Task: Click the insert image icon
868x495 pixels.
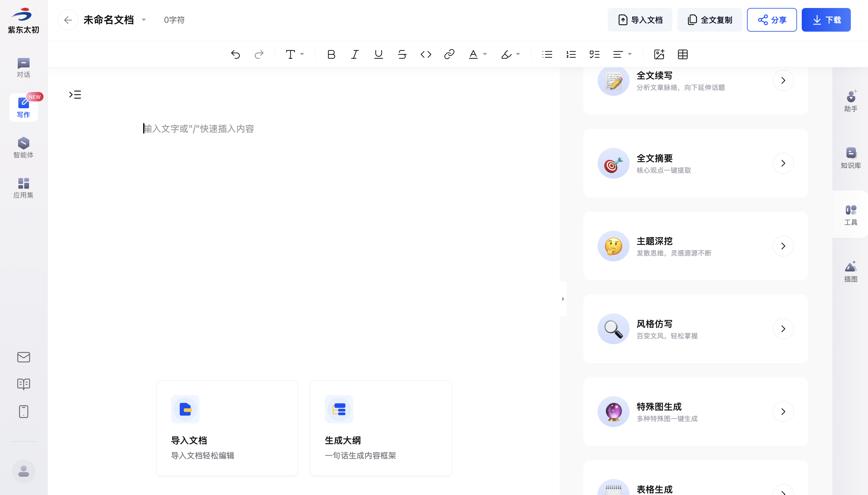Action: pos(659,54)
